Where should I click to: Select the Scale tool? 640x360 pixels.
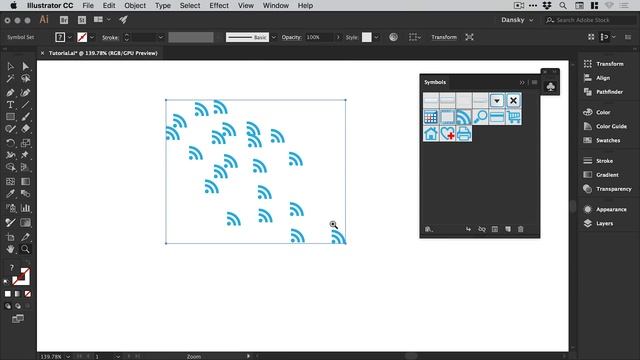[25, 143]
